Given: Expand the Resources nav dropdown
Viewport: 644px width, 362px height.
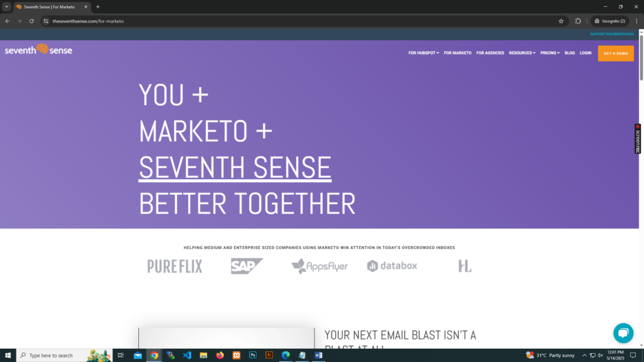Looking at the screenshot, I should 522,53.
